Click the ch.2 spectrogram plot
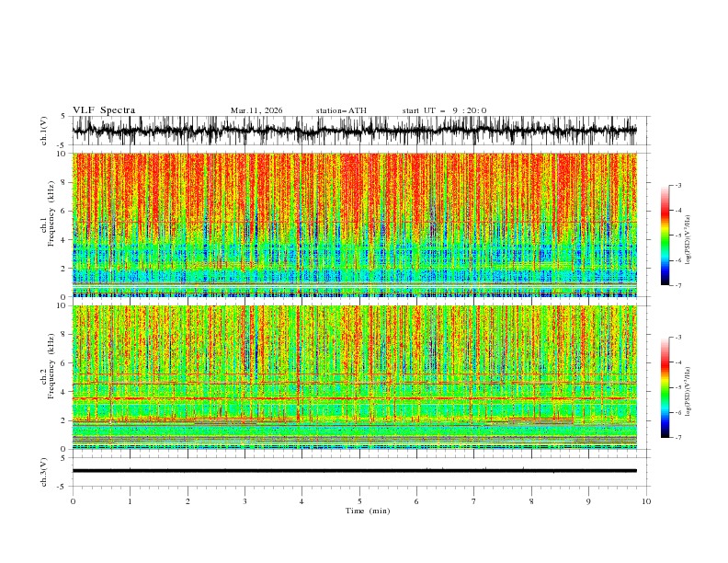Image resolution: width=728 pixels, height=563 pixels. point(355,377)
